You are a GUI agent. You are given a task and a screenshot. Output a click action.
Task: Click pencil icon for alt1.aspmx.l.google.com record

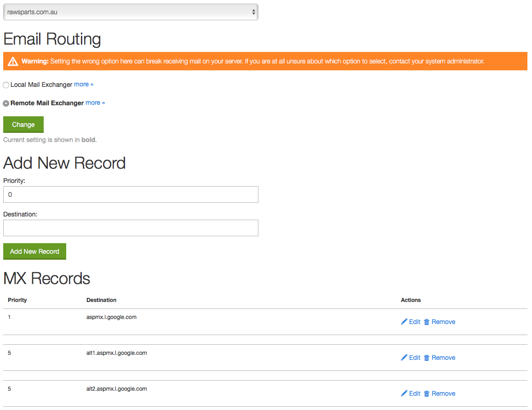404,358
